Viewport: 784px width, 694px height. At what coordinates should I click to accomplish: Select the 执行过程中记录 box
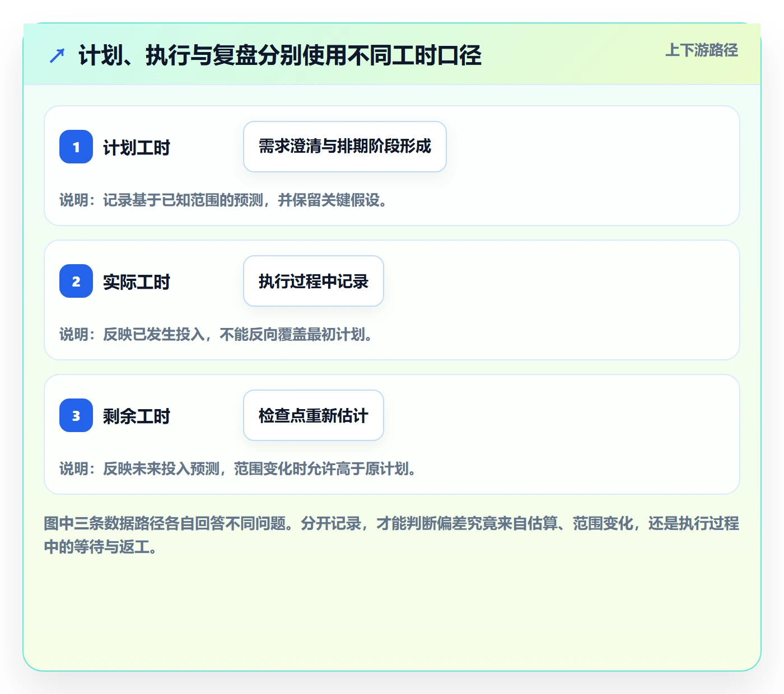point(314,281)
